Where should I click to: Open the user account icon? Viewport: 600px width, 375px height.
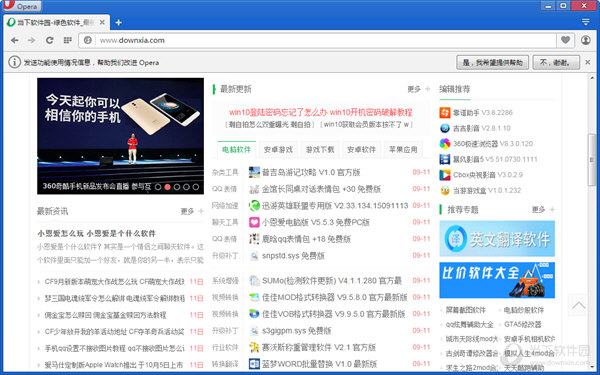pos(585,40)
